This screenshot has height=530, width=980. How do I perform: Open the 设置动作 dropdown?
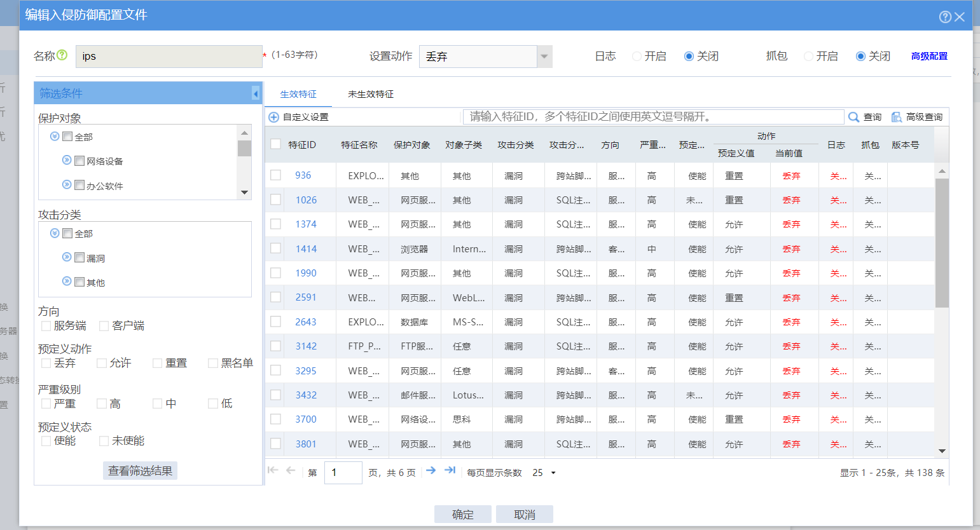tap(544, 57)
